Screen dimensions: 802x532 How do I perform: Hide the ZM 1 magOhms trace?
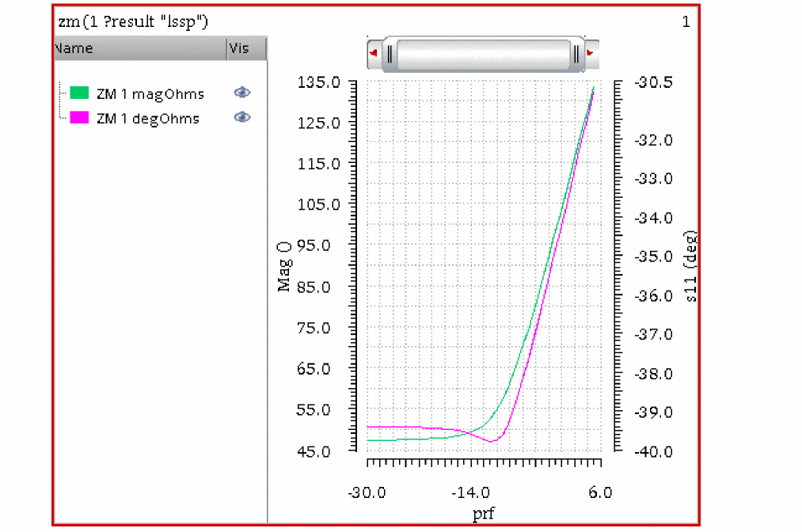(x=242, y=93)
